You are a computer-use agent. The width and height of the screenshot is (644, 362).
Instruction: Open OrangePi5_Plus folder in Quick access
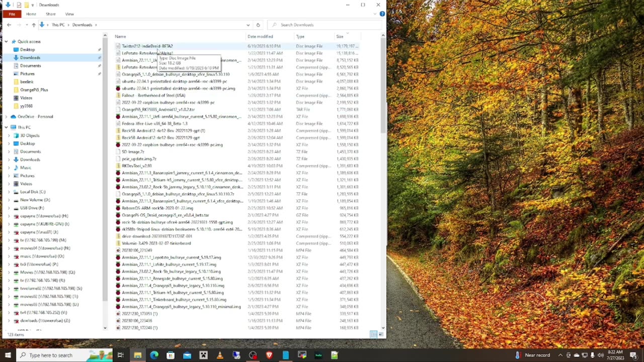point(34,89)
